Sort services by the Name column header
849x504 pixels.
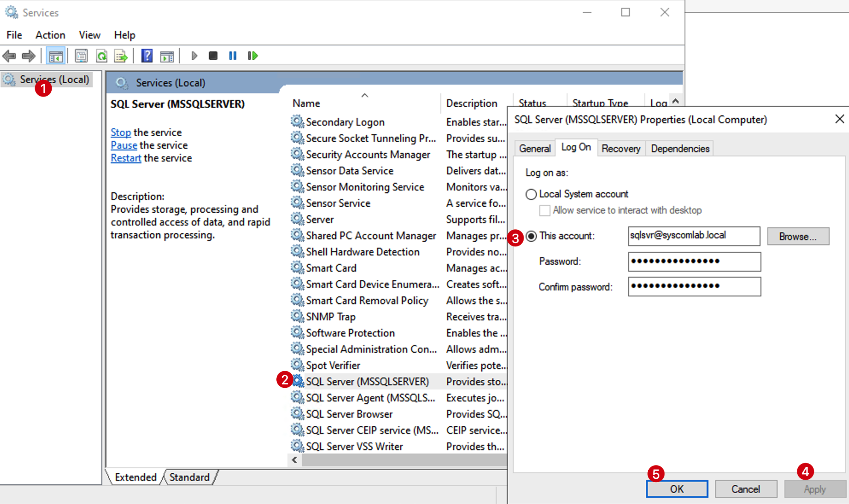(x=306, y=103)
